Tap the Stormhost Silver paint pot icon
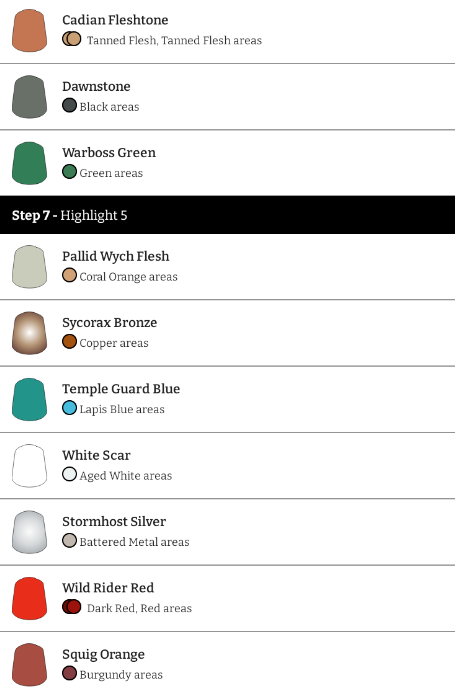The image size is (455, 695). 29,532
